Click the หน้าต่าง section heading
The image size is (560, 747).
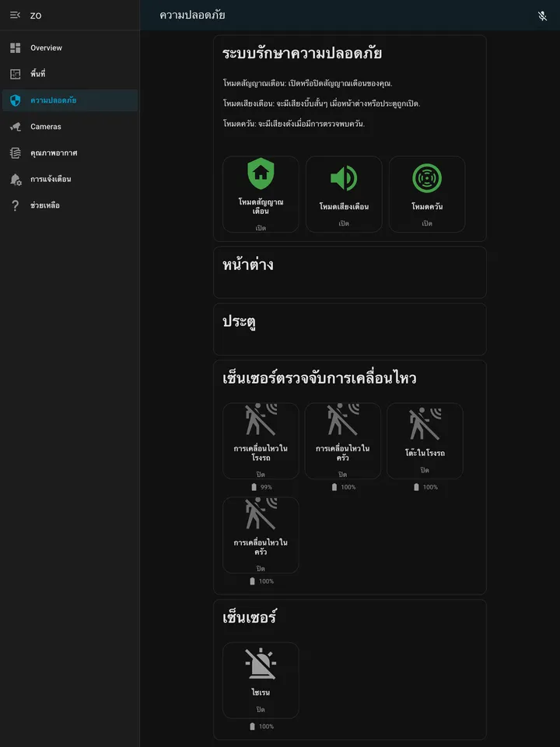(247, 265)
